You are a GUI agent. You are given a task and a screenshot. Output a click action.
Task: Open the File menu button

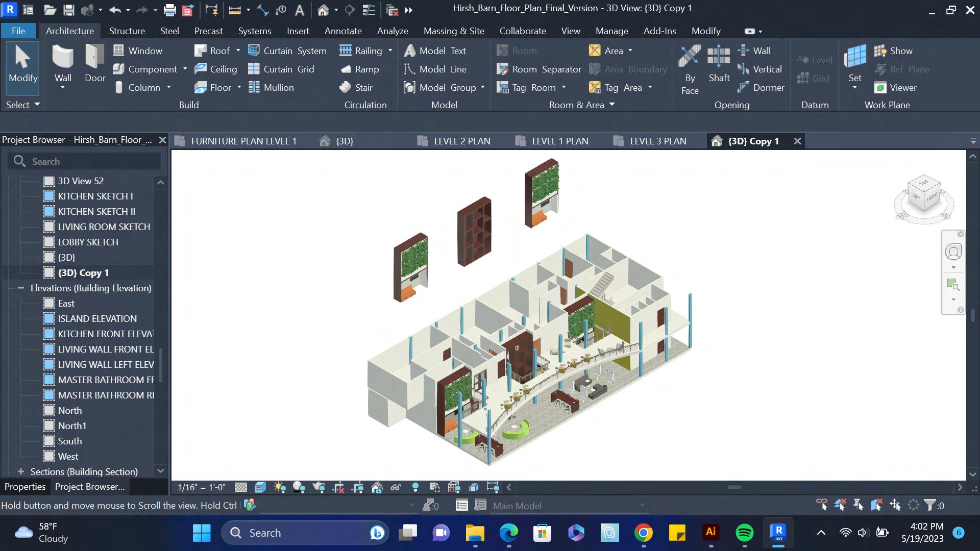coord(18,31)
